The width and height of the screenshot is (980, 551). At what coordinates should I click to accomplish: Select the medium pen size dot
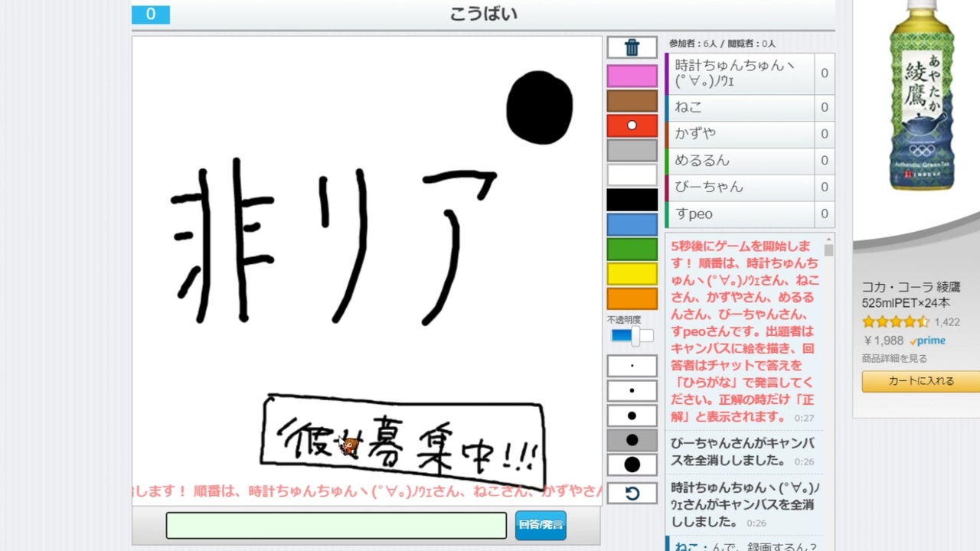pos(632,415)
